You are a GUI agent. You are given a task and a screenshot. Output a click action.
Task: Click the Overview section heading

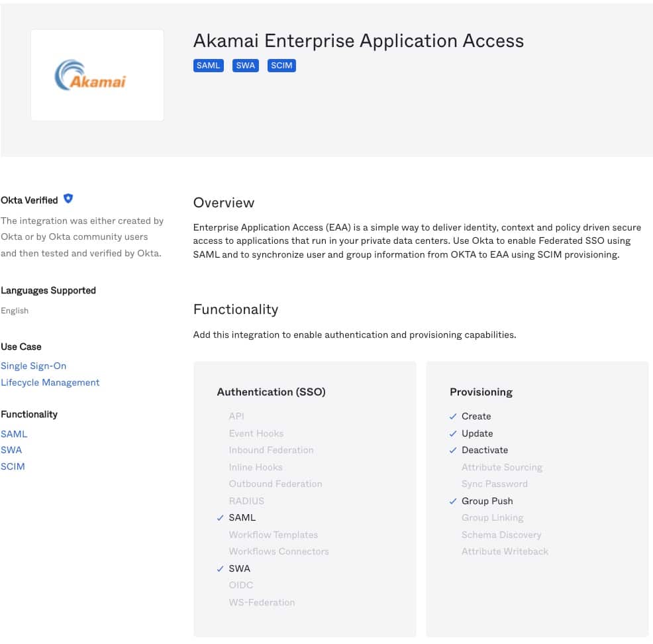(224, 203)
